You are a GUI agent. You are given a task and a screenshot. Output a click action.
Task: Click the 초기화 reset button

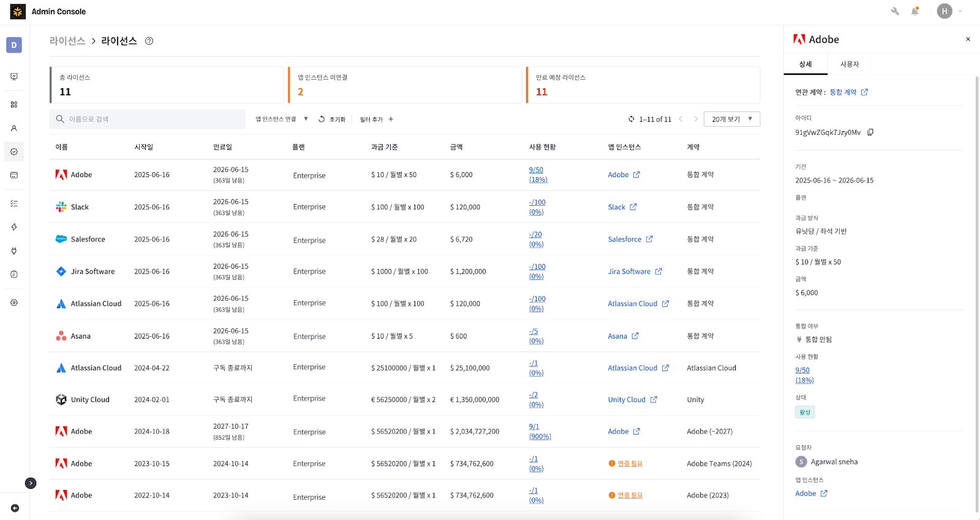tap(332, 119)
